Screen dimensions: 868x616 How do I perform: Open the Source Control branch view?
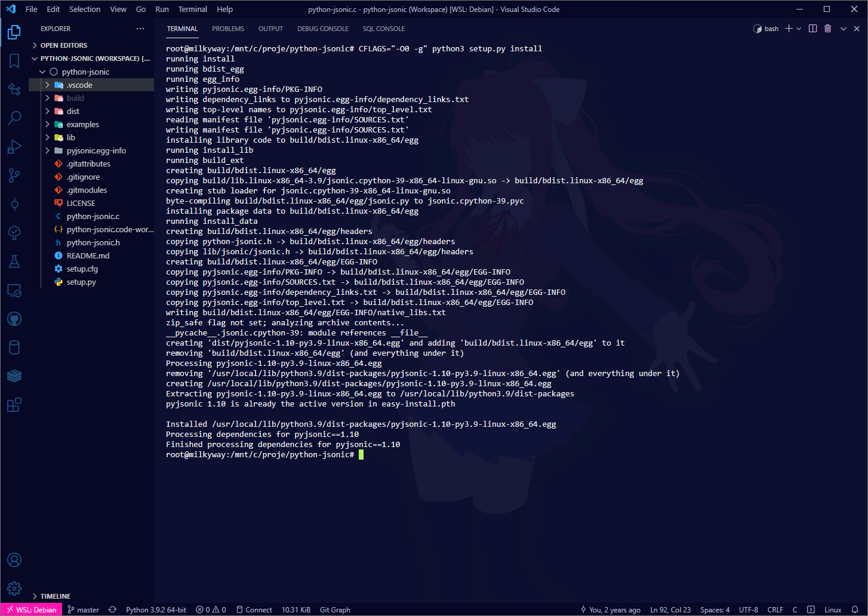[x=14, y=175]
